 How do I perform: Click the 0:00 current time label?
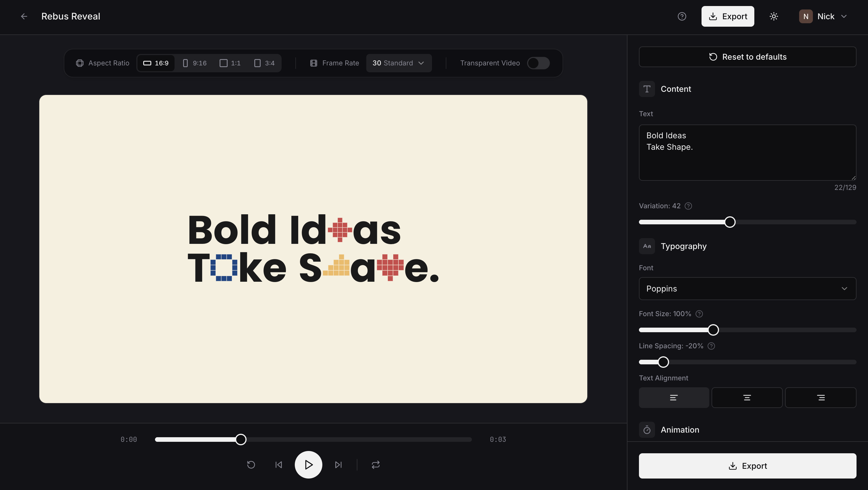[129, 440]
